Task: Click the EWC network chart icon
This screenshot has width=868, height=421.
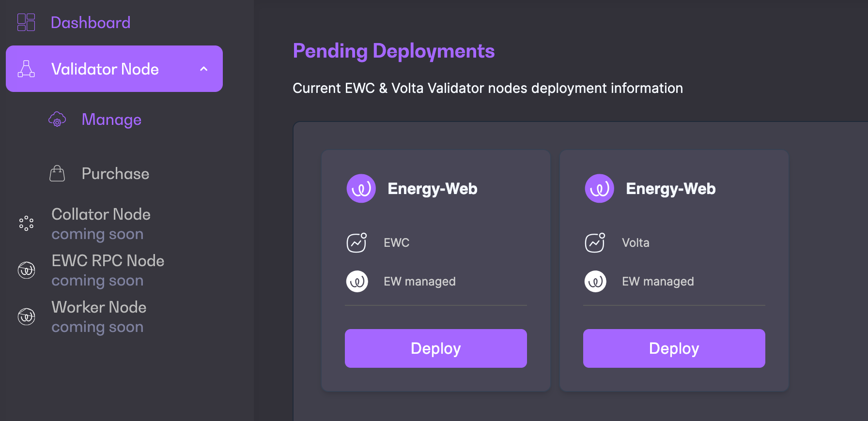Action: (x=356, y=242)
